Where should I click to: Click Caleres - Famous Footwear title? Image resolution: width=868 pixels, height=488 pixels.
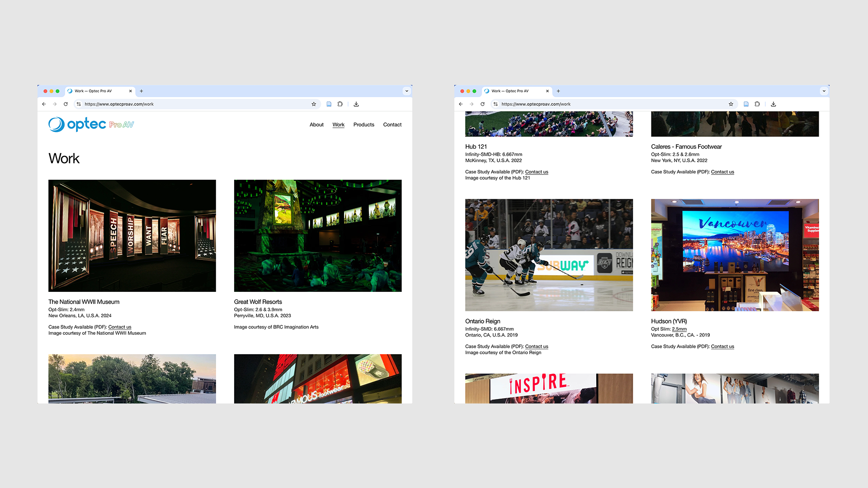tap(686, 147)
